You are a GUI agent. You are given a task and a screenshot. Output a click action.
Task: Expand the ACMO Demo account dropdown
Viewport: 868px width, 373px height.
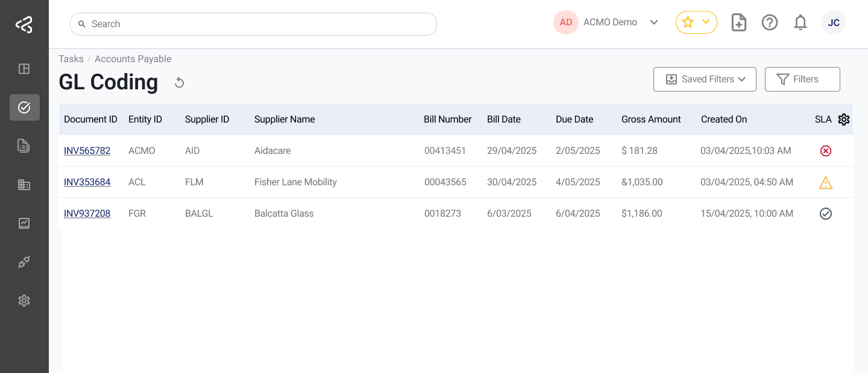(653, 22)
